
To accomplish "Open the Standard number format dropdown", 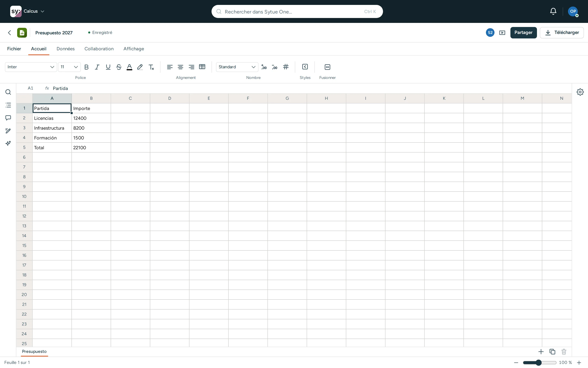I will tap(237, 67).
